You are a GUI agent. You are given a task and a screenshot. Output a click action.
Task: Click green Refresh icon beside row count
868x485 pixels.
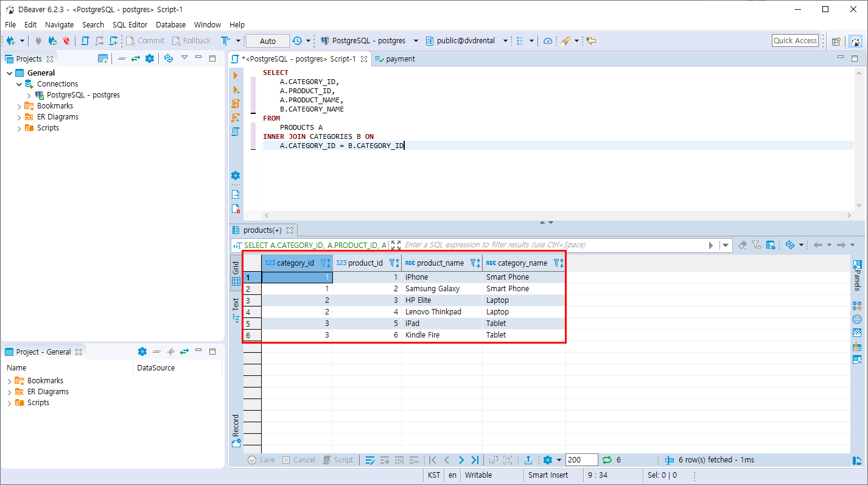point(607,460)
